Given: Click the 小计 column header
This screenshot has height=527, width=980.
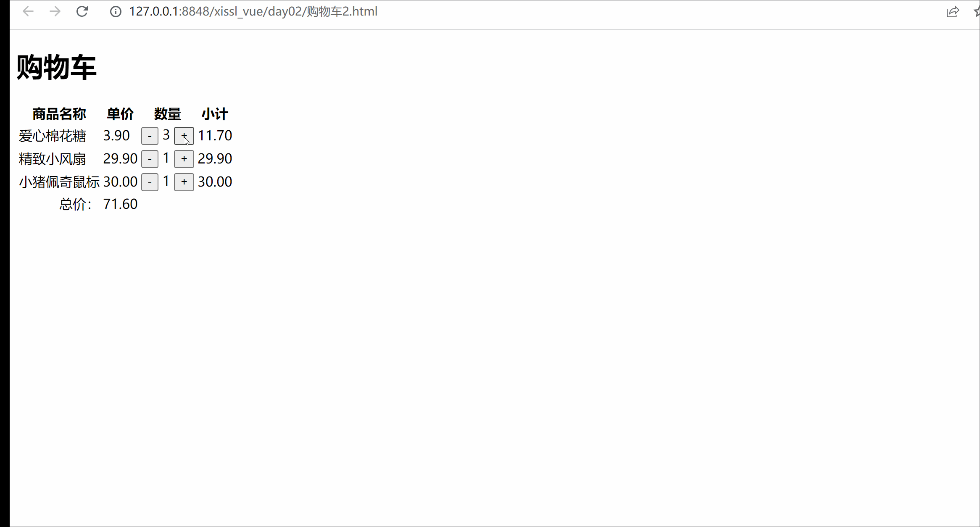Looking at the screenshot, I should tap(215, 114).
